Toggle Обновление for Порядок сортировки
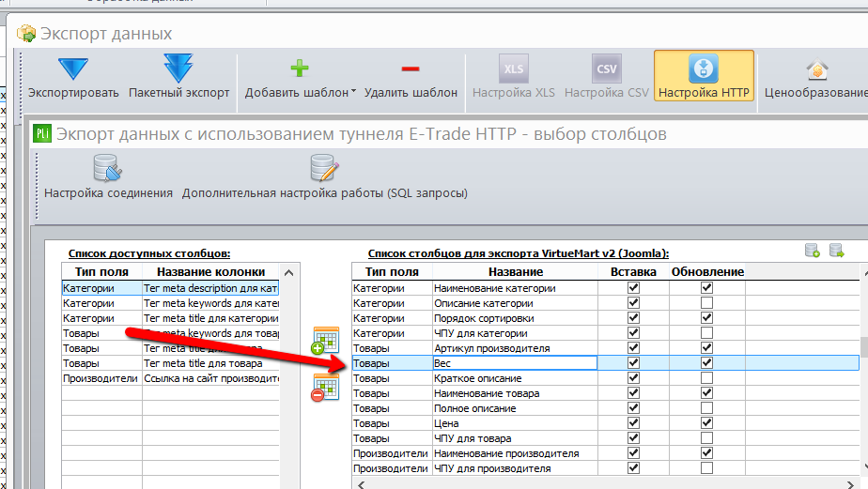 [706, 317]
